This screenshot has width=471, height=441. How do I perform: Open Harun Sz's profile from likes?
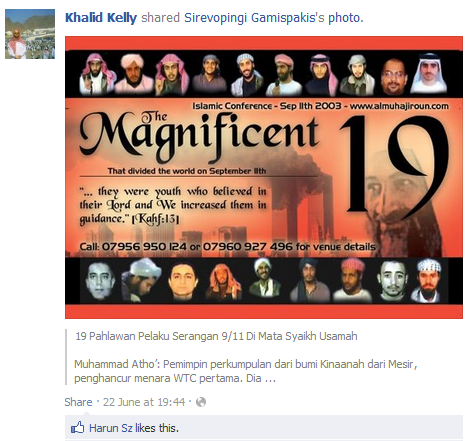coord(111,428)
